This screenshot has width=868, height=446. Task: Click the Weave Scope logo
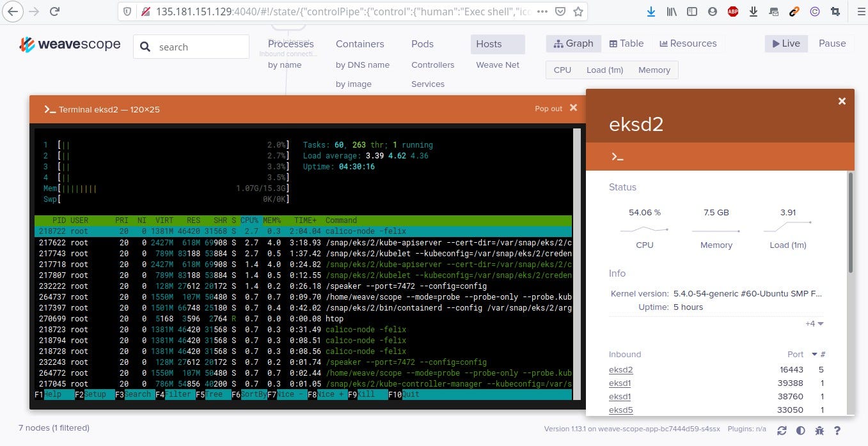(70, 45)
